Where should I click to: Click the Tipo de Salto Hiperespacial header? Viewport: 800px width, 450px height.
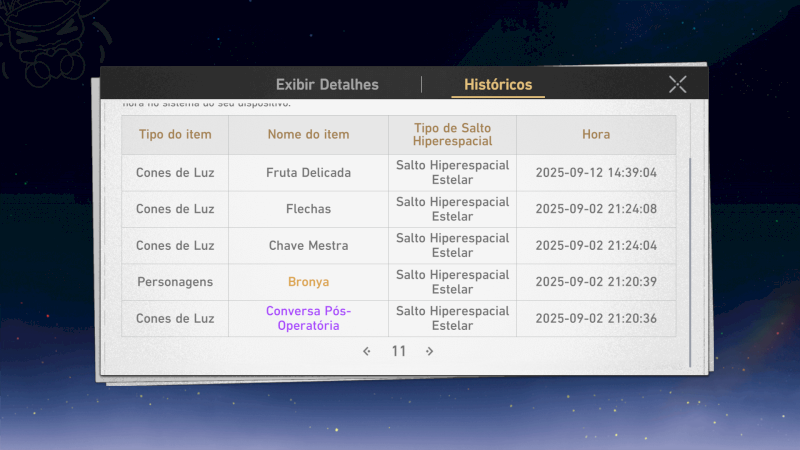point(453,134)
